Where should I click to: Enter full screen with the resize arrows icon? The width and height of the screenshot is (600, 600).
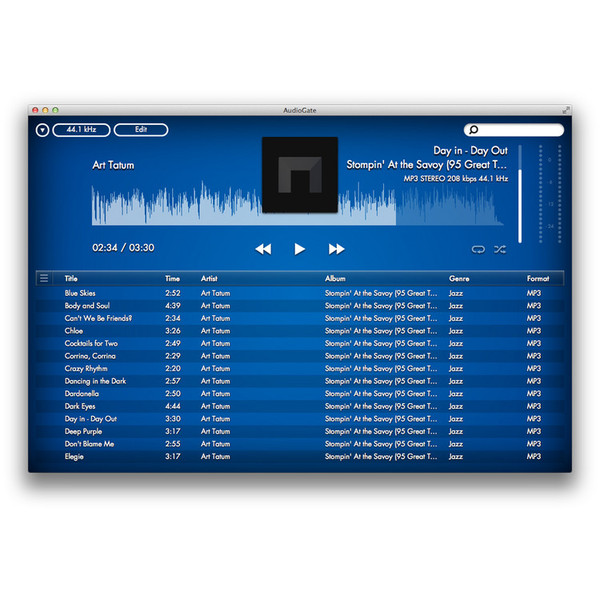pos(566,110)
